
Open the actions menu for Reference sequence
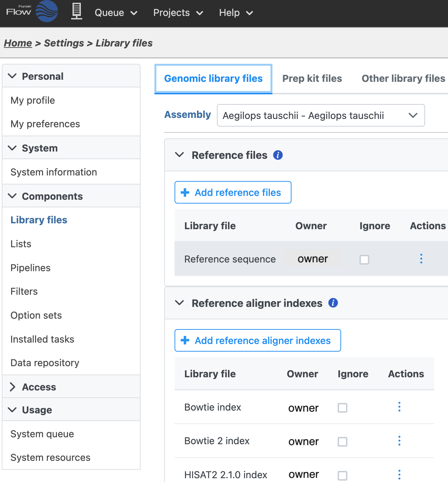pos(421,259)
